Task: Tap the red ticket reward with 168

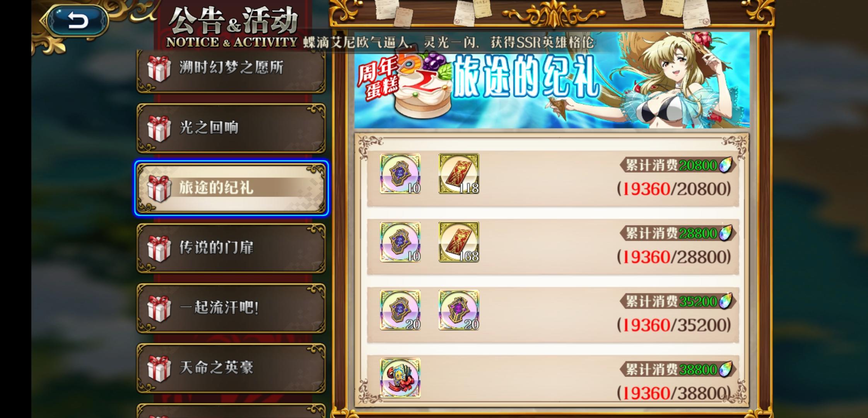Action: click(x=459, y=242)
